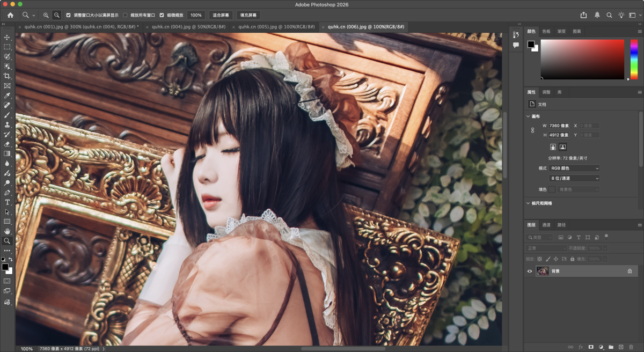Open the 类型 layer filter dropdown

click(x=540, y=237)
